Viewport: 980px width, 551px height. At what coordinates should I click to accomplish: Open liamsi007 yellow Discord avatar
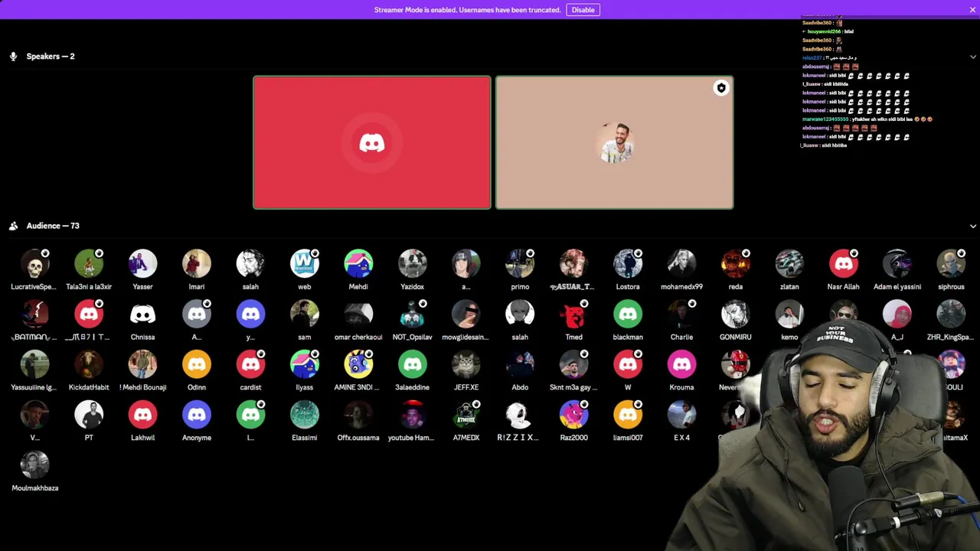point(628,415)
